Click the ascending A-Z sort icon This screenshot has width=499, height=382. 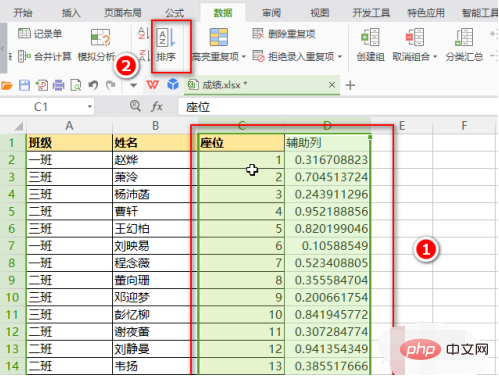click(x=144, y=34)
